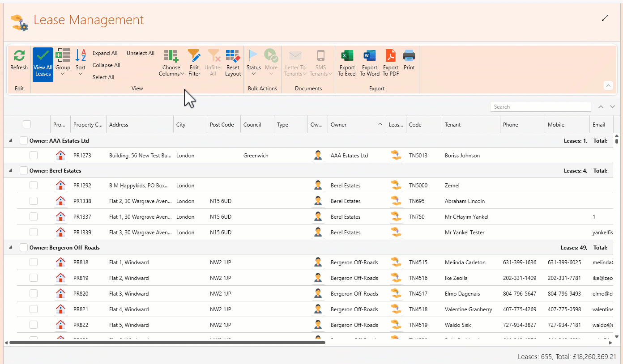Check the box for Owner: AAA Estates Ltd
Viewport: 623px width, 364px height.
(x=24, y=140)
